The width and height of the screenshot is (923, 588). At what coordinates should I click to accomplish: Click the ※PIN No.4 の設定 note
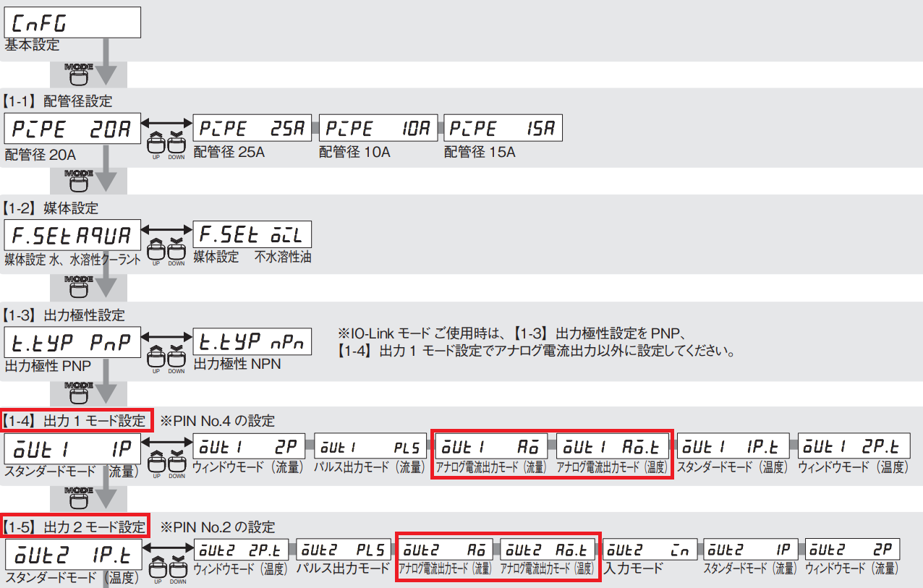[218, 421]
